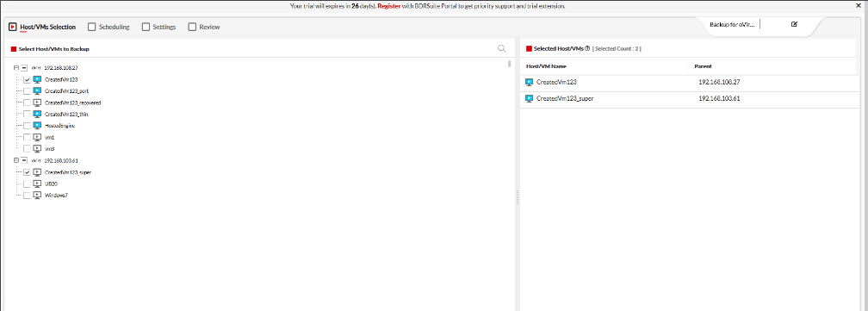868x311 pixels.
Task: Click the Windows7 monitor icon
Action: [37, 196]
